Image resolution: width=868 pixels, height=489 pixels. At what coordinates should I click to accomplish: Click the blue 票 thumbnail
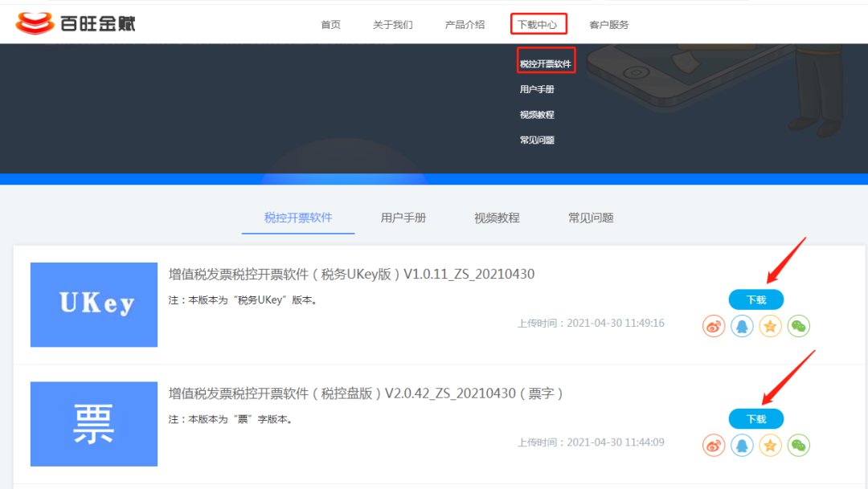point(94,424)
